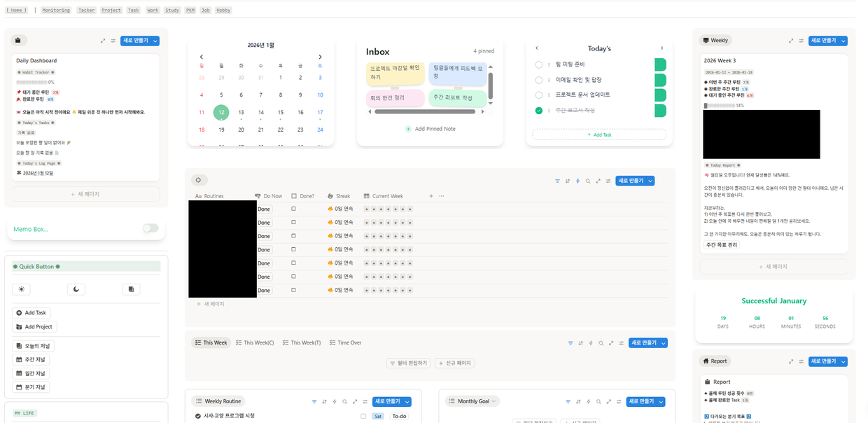
Task: Click the lightning automation icon in Routines toolbar
Action: (577, 181)
